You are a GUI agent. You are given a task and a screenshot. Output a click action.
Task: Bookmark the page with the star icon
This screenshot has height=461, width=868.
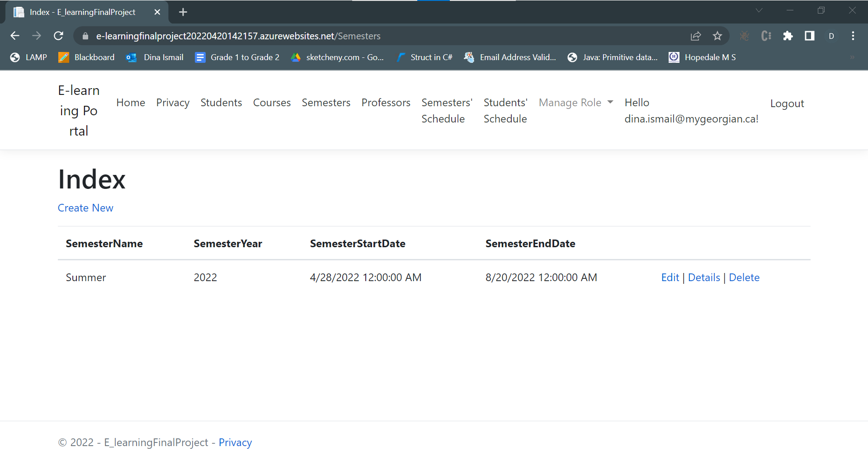pyautogui.click(x=717, y=36)
